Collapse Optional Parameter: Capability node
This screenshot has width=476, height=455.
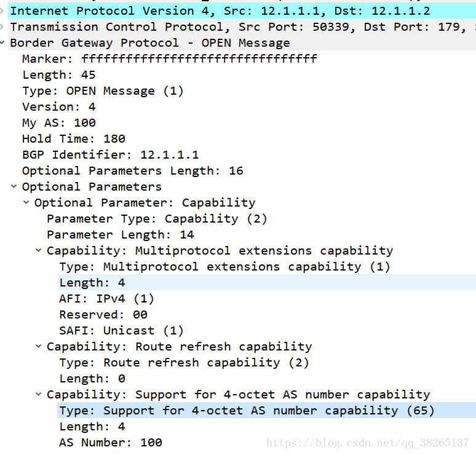[x=26, y=203]
